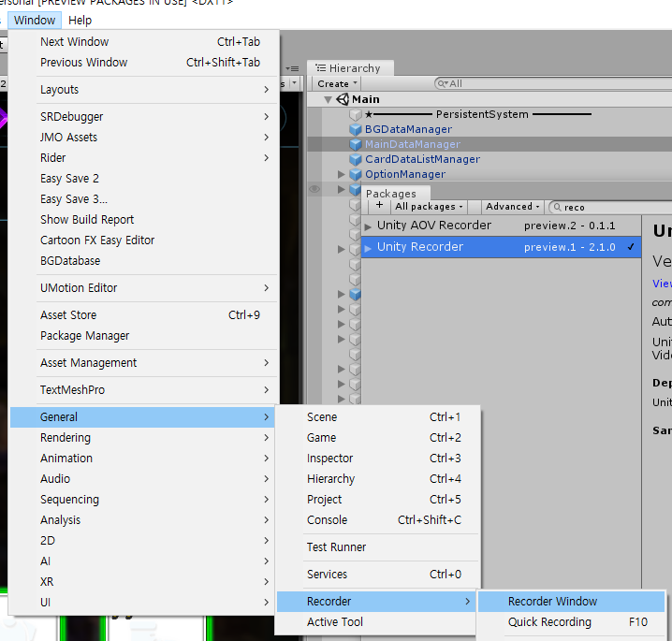
Task: Open the Hierarchy panel options menu icon
Action: (x=293, y=68)
